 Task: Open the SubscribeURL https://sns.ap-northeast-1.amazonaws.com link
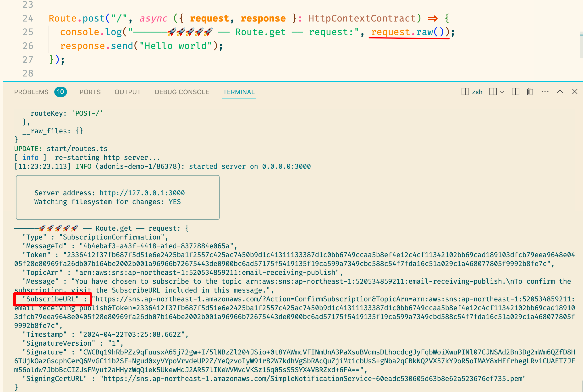[x=295, y=312]
